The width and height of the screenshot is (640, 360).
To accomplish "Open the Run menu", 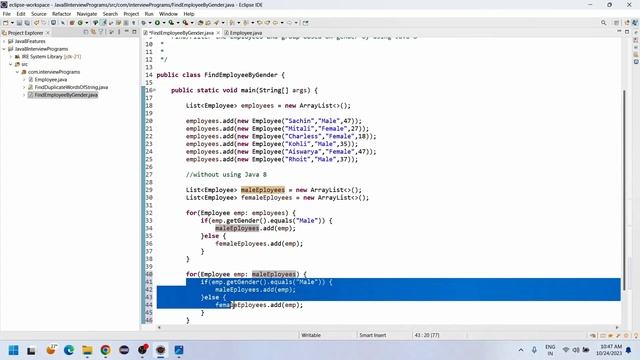I will [149, 14].
